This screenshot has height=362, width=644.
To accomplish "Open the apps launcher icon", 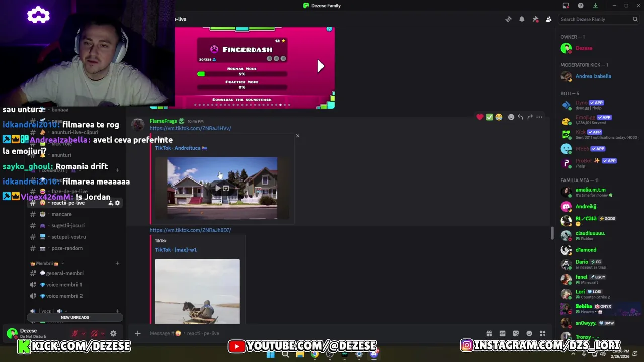I will point(542,333).
